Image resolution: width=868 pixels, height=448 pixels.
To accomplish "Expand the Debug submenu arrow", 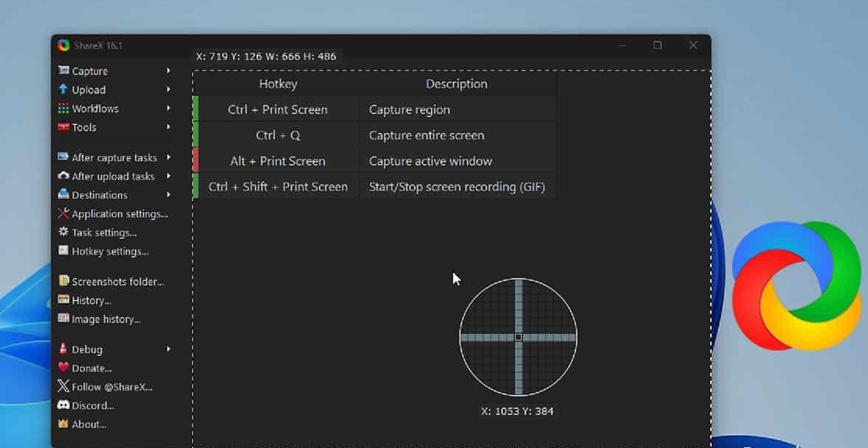I will 168,349.
